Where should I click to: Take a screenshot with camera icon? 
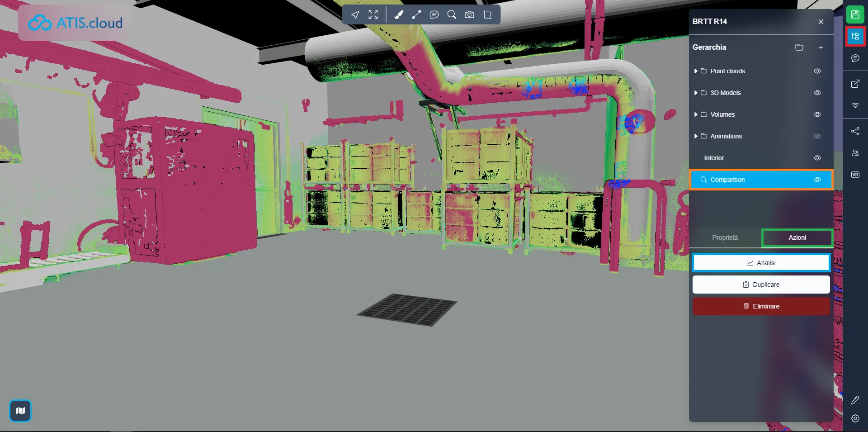pyautogui.click(x=470, y=15)
